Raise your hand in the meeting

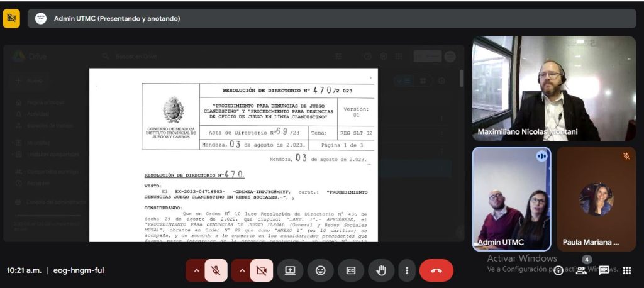[381, 270]
